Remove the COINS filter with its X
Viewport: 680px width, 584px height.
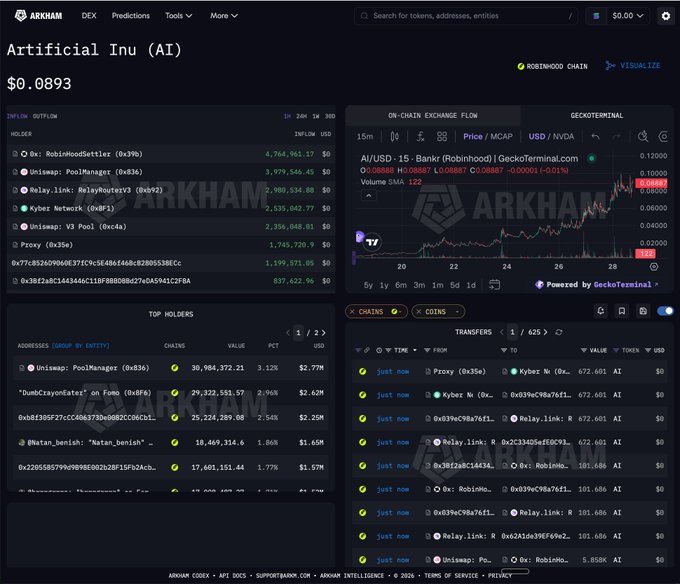coord(418,311)
